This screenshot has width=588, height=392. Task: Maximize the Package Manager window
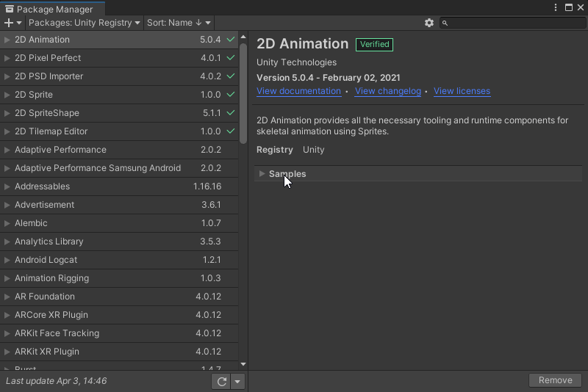[x=569, y=7]
